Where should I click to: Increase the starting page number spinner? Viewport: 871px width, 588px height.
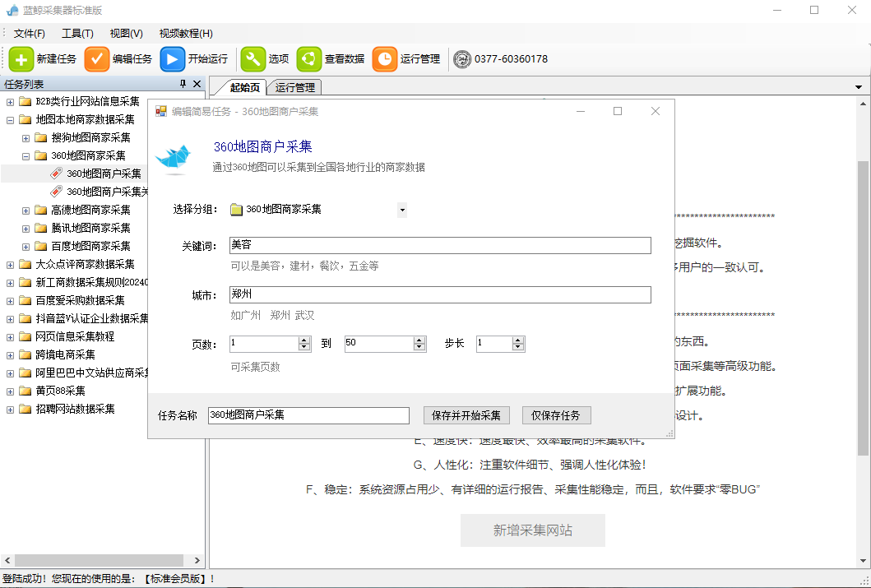(x=304, y=340)
